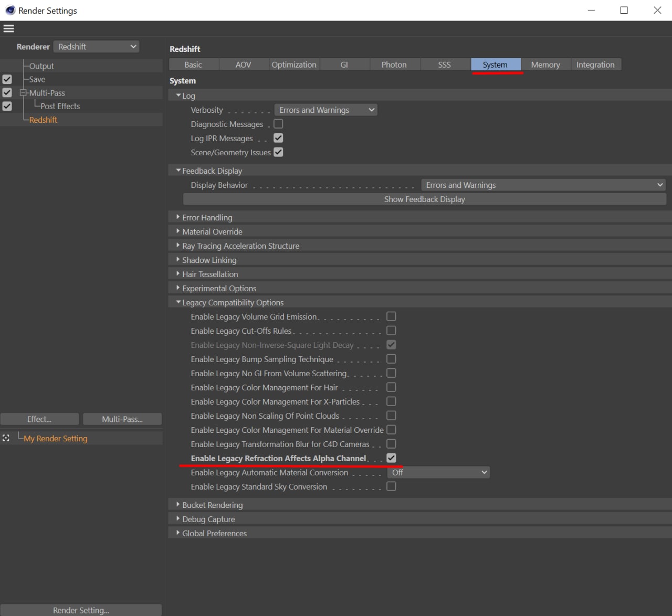Screen dimensions: 672x616
Task: Open the Renderer dropdown set to Redshift
Action: tap(97, 47)
